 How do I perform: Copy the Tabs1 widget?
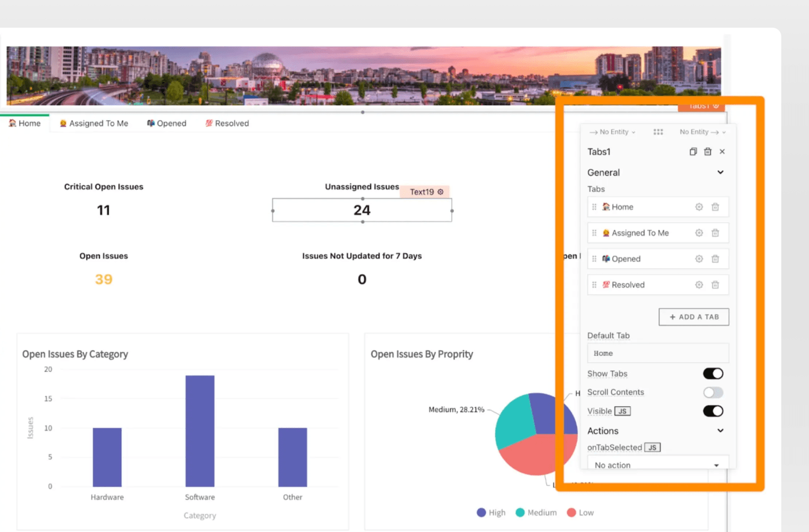(x=693, y=152)
